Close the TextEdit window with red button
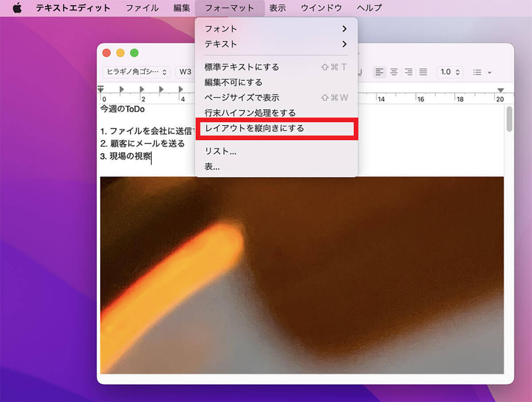532x402 pixels. (x=106, y=53)
